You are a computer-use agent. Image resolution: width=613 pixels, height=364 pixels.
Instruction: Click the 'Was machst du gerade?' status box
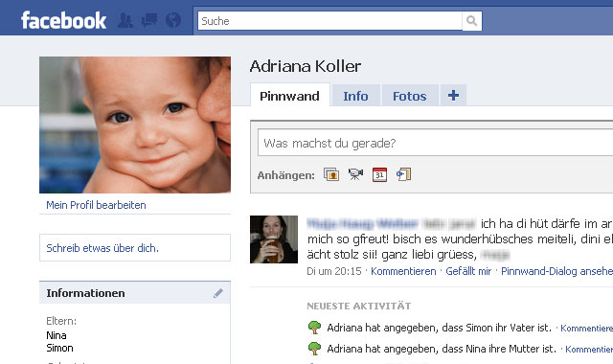click(x=435, y=143)
